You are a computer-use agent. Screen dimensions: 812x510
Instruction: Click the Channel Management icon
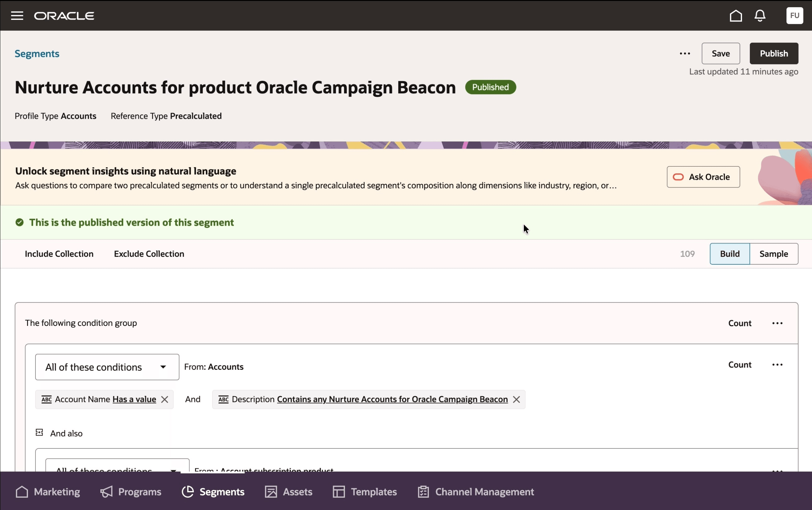(423, 492)
